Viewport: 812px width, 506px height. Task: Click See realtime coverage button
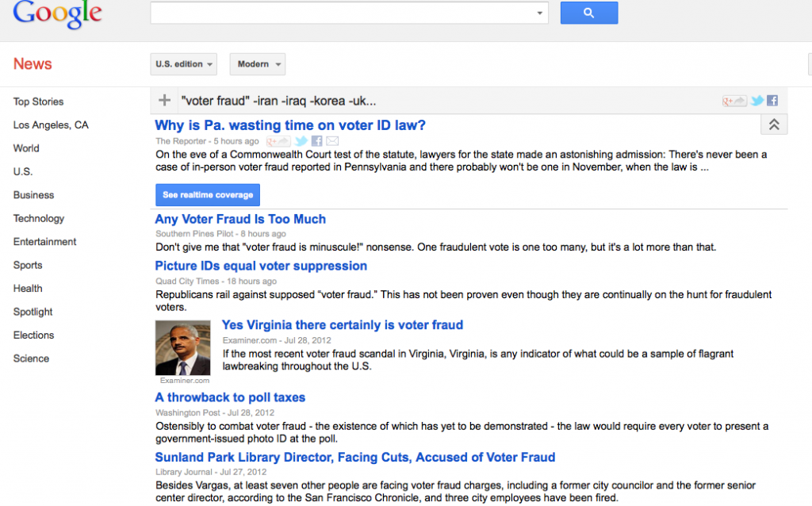point(208,195)
